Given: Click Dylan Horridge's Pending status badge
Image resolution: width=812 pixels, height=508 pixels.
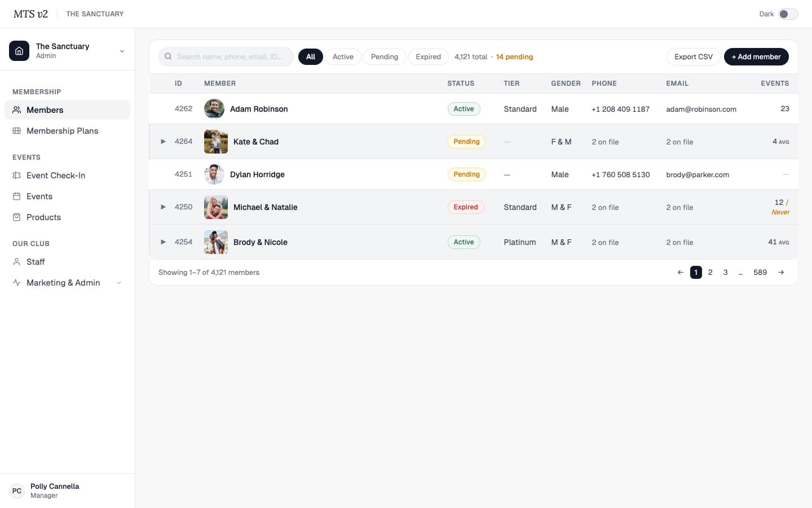Looking at the screenshot, I should tap(466, 174).
